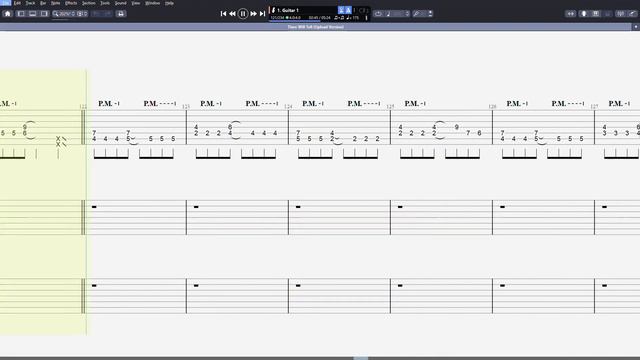This screenshot has height=360, width=640.
Task: Click the line-in icon
Action: 632,13
